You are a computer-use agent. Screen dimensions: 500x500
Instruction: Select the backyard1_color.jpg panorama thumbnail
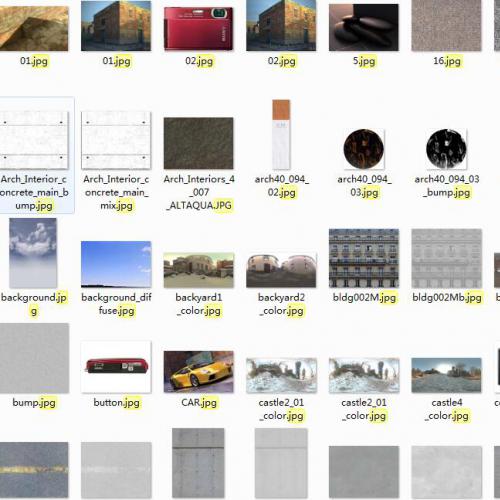click(x=199, y=270)
